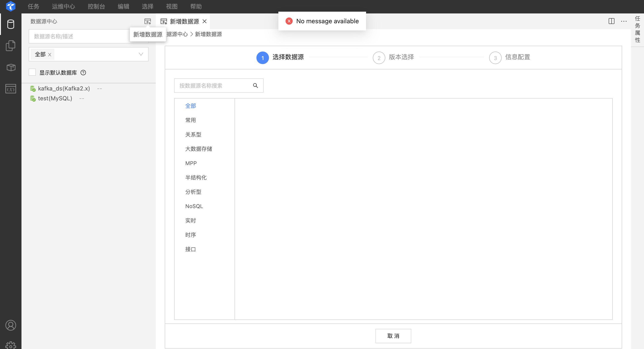Click the help question mark beside 显示默认数据库
This screenshot has height=349, width=644.
83,73
